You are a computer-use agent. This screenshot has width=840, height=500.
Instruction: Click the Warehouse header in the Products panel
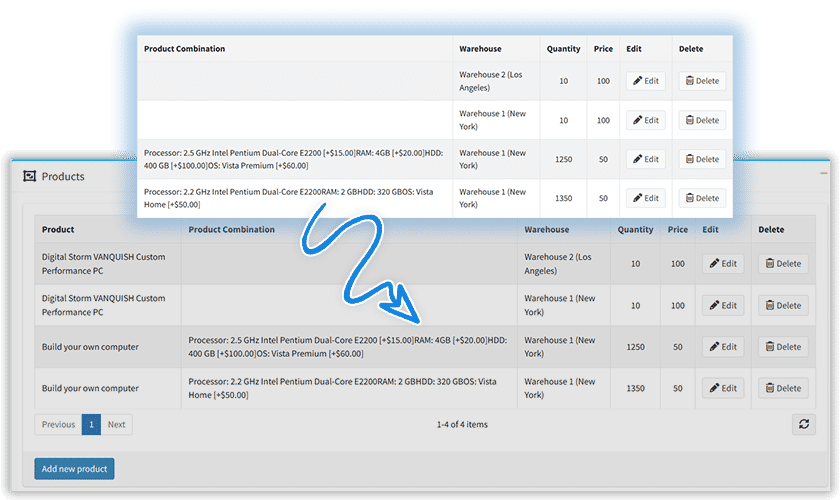(546, 229)
